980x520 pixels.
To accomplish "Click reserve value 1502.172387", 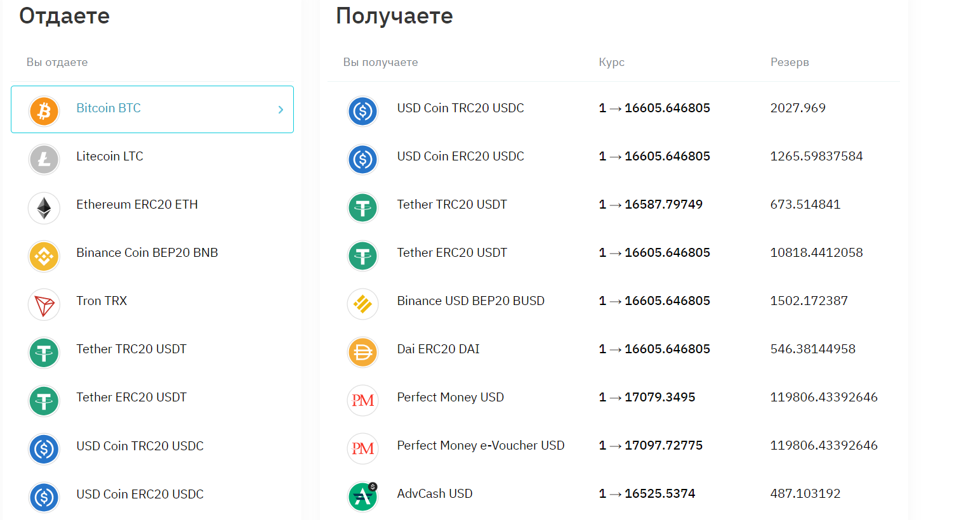I will click(x=809, y=301).
